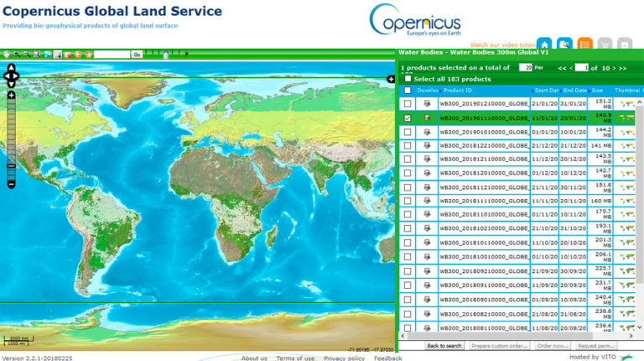
Task: Sort by the Size column header
Action: coord(597,91)
